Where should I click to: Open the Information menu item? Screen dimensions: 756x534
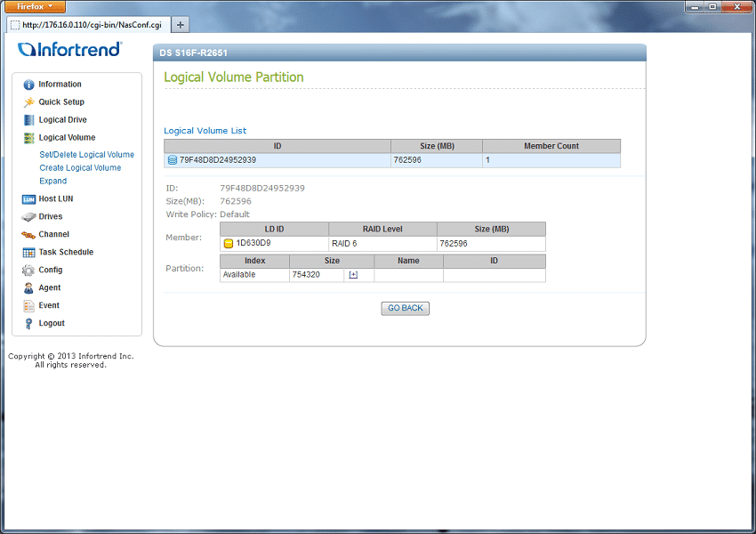pyautogui.click(x=60, y=84)
